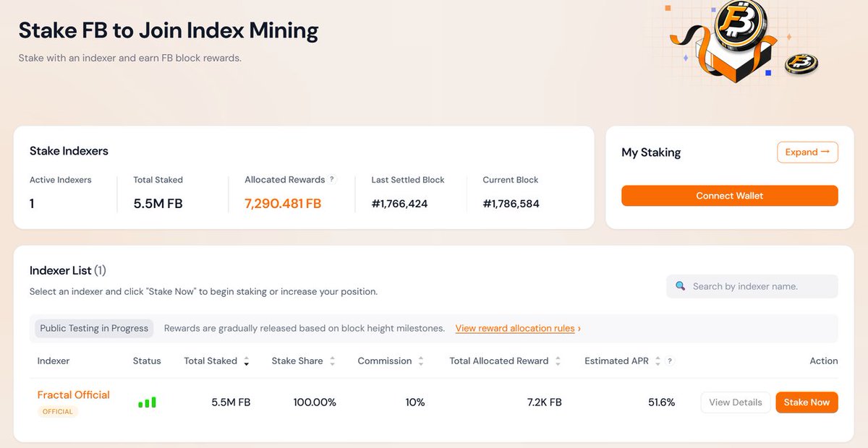Click the 100.00% stake share cell

(x=315, y=402)
